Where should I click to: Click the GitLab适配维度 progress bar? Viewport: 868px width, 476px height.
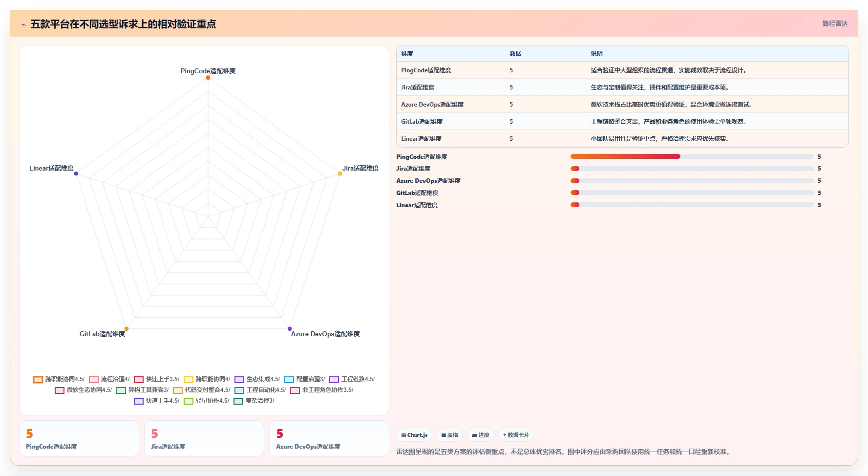(x=692, y=193)
